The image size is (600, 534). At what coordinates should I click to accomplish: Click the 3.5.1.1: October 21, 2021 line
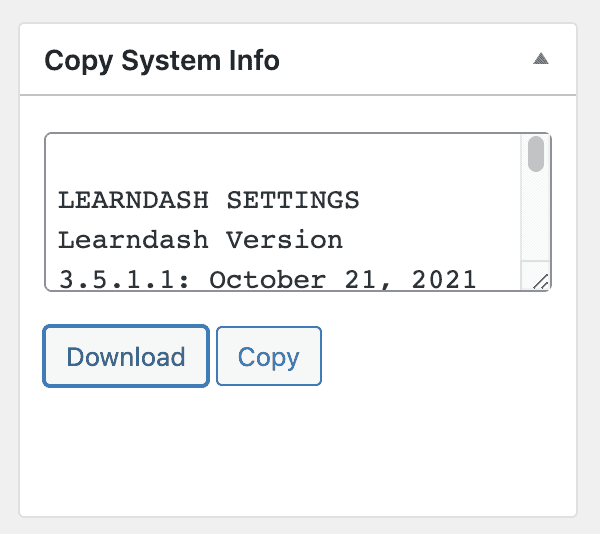pos(267,280)
